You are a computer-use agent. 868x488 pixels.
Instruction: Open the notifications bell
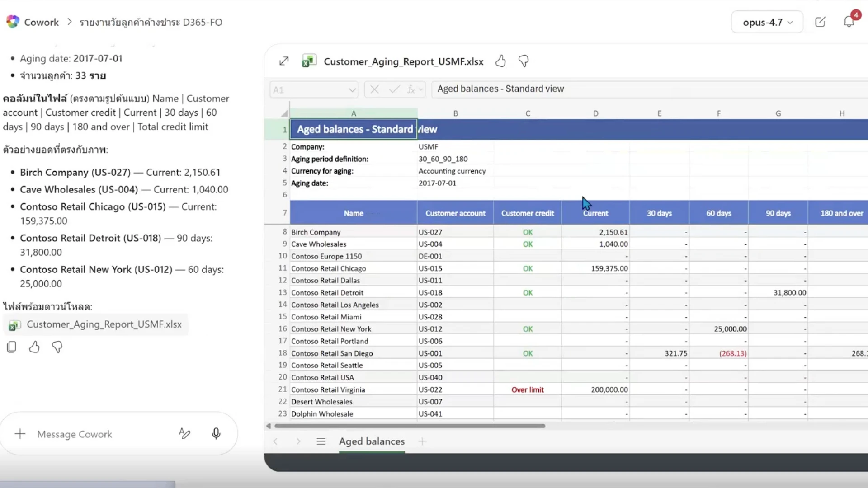[x=849, y=22]
